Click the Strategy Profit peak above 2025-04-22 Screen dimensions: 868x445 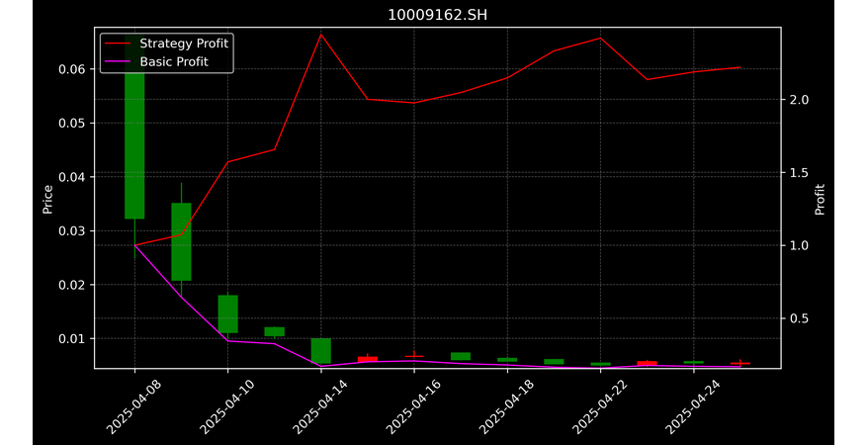[601, 38]
